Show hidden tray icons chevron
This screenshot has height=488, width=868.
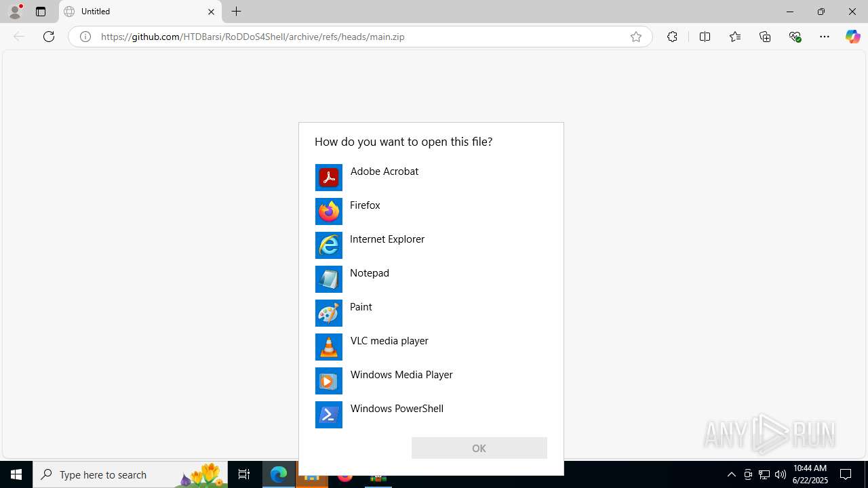tap(731, 474)
